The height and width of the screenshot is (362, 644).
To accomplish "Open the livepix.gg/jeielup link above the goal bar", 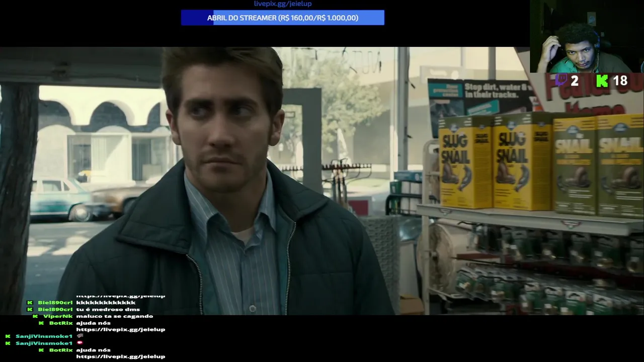I will tap(283, 4).
